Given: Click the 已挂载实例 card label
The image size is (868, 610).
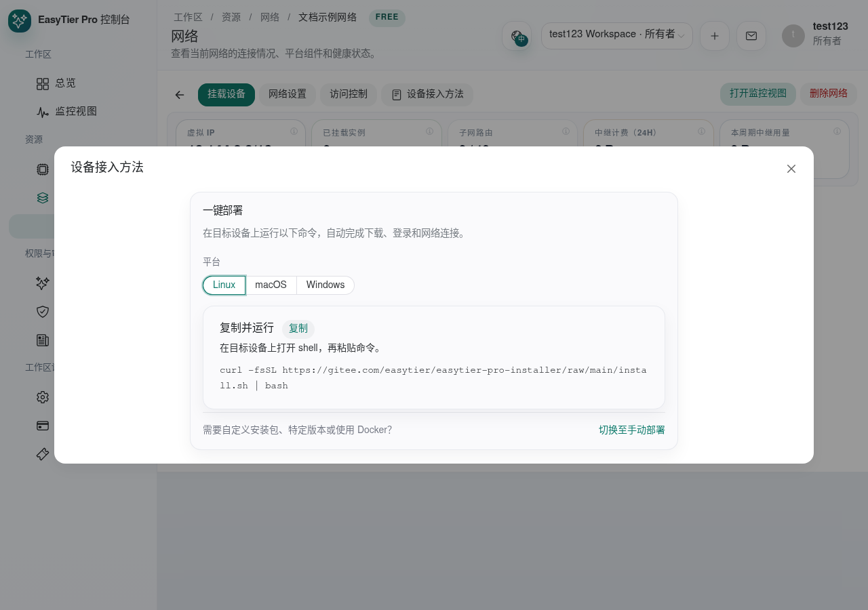Looking at the screenshot, I should tap(344, 133).
